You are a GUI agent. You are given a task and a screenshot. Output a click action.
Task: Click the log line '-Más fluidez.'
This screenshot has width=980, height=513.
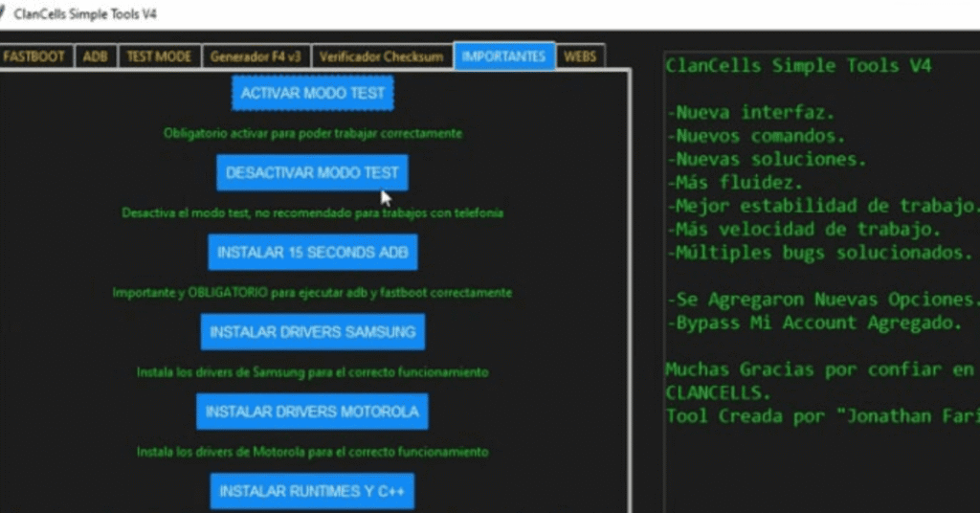[734, 183]
